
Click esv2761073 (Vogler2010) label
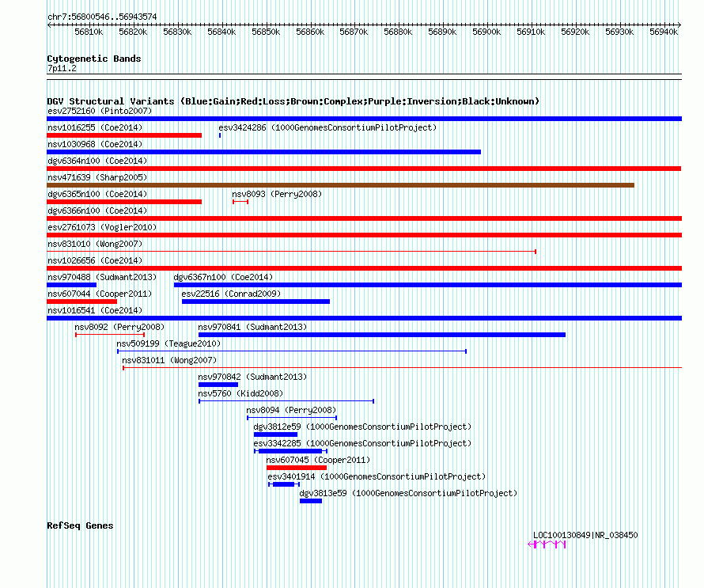(x=102, y=227)
